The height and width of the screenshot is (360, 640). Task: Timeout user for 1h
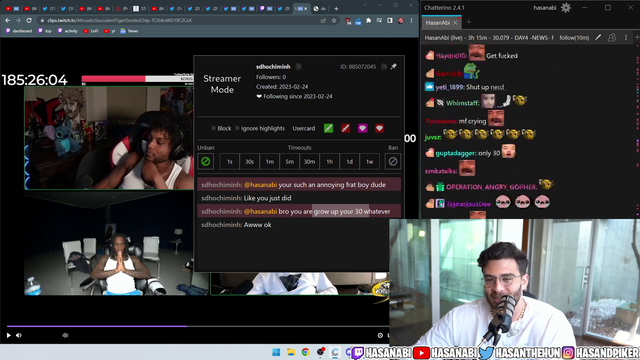click(329, 162)
